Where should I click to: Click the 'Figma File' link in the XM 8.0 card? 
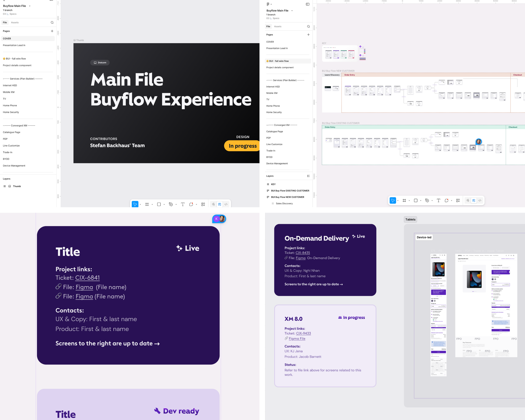point(297,339)
